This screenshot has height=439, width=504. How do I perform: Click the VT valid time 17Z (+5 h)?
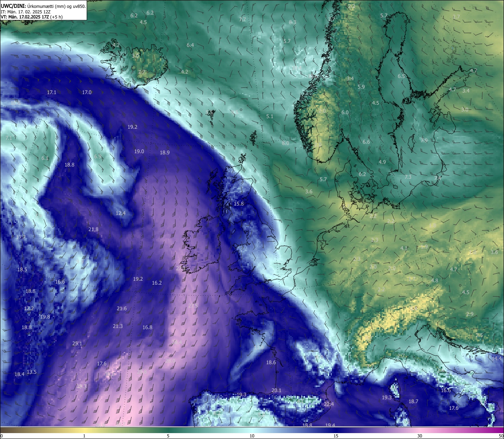(x=31, y=17)
